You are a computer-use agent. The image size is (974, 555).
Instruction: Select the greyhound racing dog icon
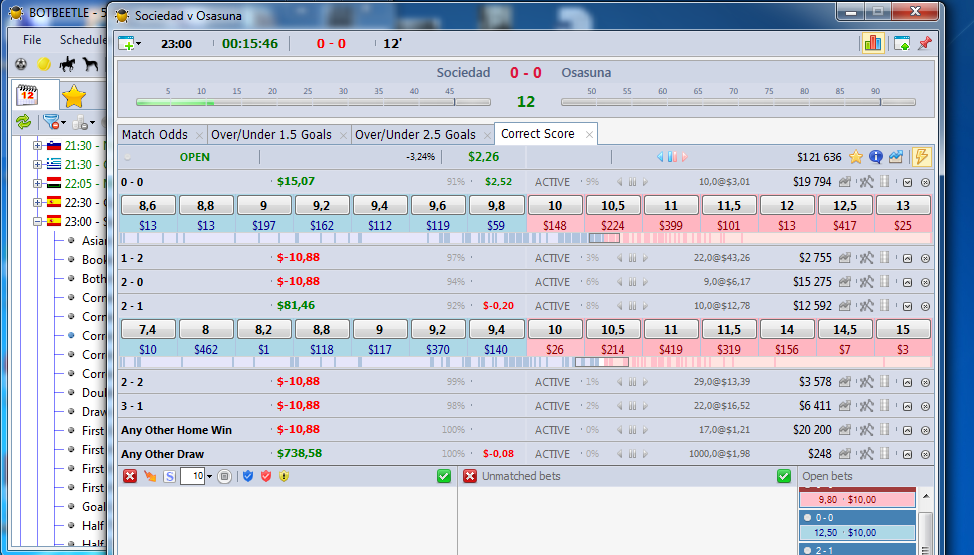pyautogui.click(x=91, y=64)
